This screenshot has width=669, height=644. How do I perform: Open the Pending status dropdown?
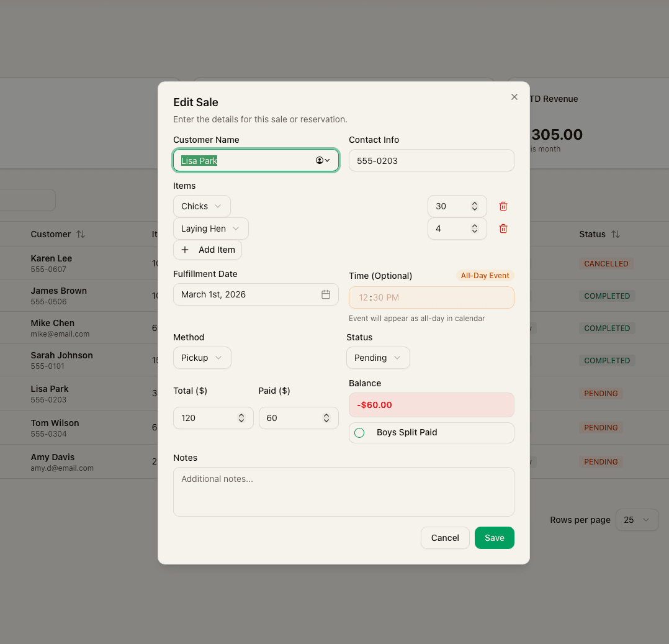click(378, 357)
